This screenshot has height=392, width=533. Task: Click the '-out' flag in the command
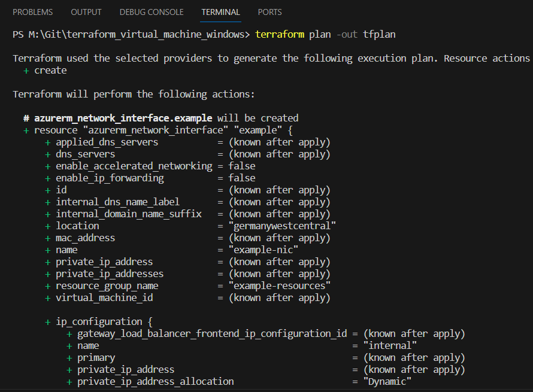(x=347, y=35)
